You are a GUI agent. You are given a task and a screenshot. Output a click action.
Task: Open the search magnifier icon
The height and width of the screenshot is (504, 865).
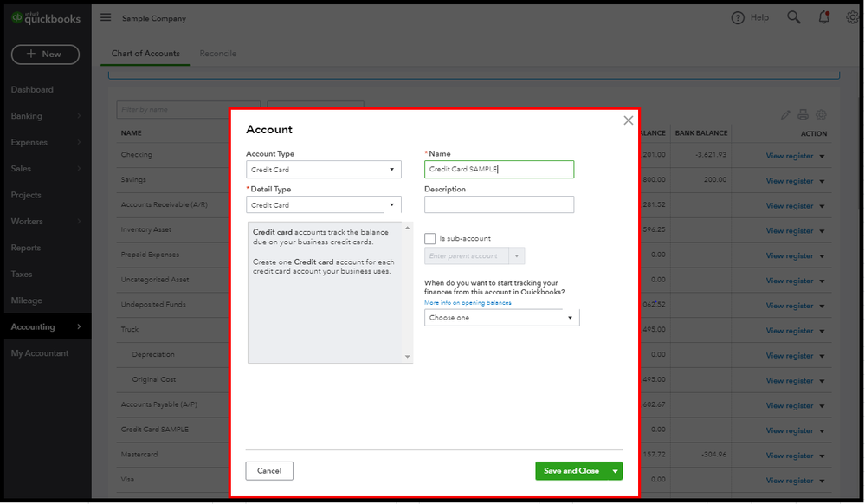pos(793,17)
